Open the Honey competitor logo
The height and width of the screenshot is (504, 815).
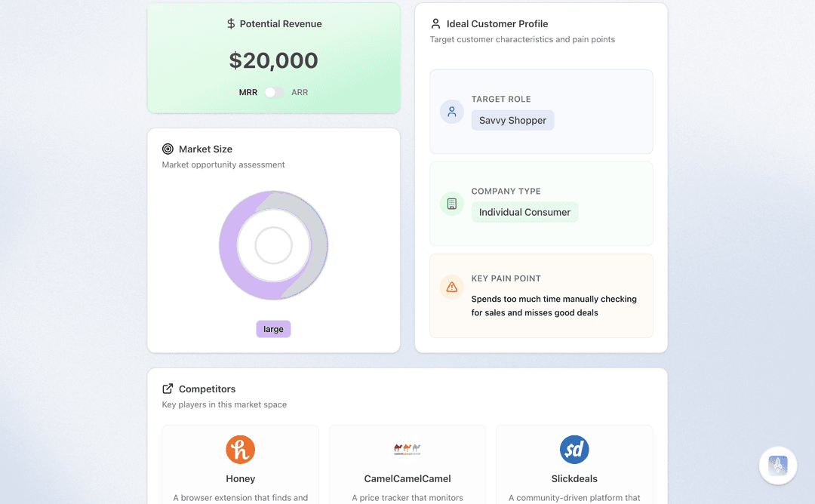240,450
